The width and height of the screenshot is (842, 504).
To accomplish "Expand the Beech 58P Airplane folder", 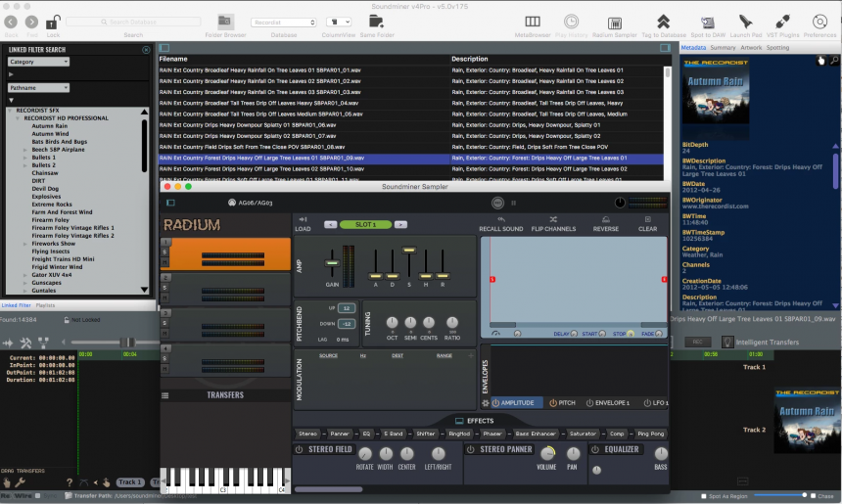I will pyautogui.click(x=25, y=150).
